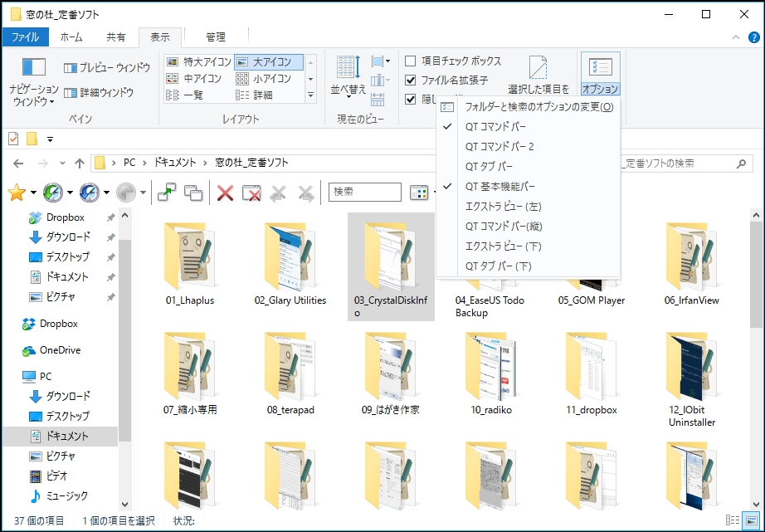
Task: Uncheck the hidden items checkbox in the ribbon
Action: click(x=411, y=98)
